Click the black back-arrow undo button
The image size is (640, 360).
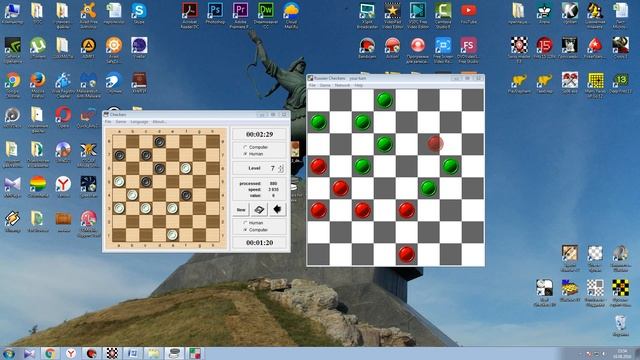pyautogui.click(x=278, y=210)
